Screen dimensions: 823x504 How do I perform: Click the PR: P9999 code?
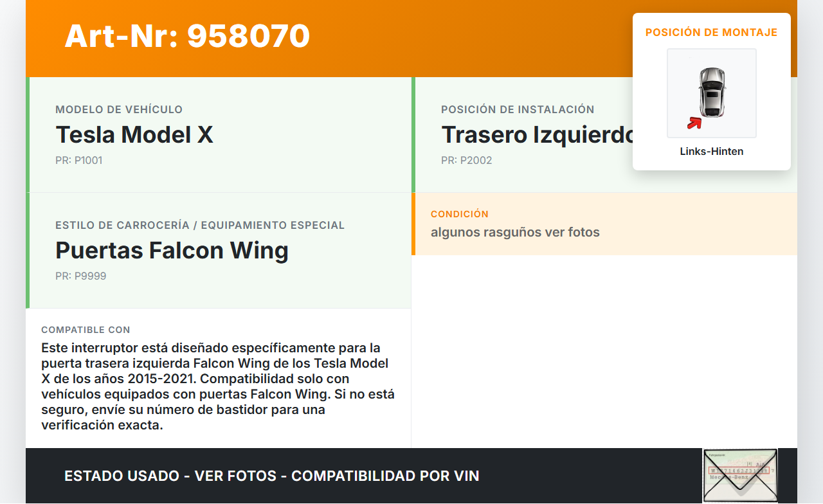80,276
